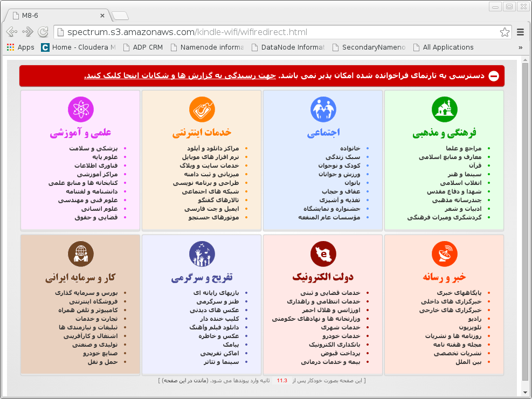
Task: Open the خدمات اینترنتی heading
Action: point(202,132)
